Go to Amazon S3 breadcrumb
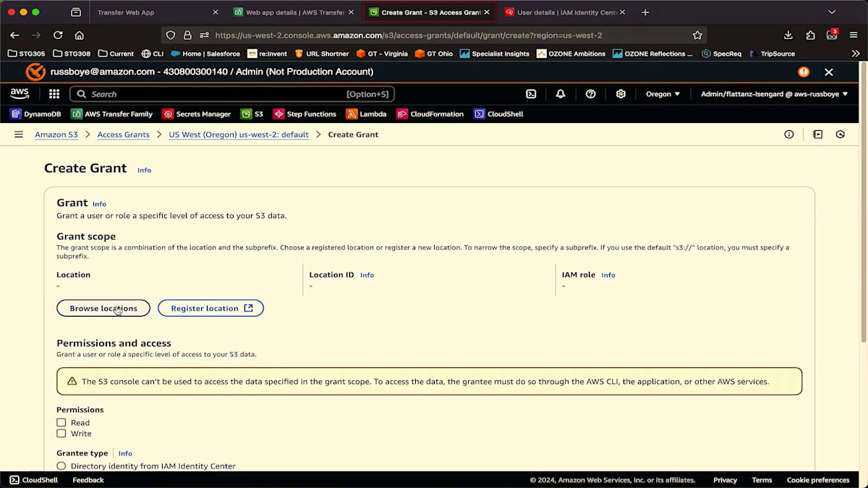 pos(56,134)
